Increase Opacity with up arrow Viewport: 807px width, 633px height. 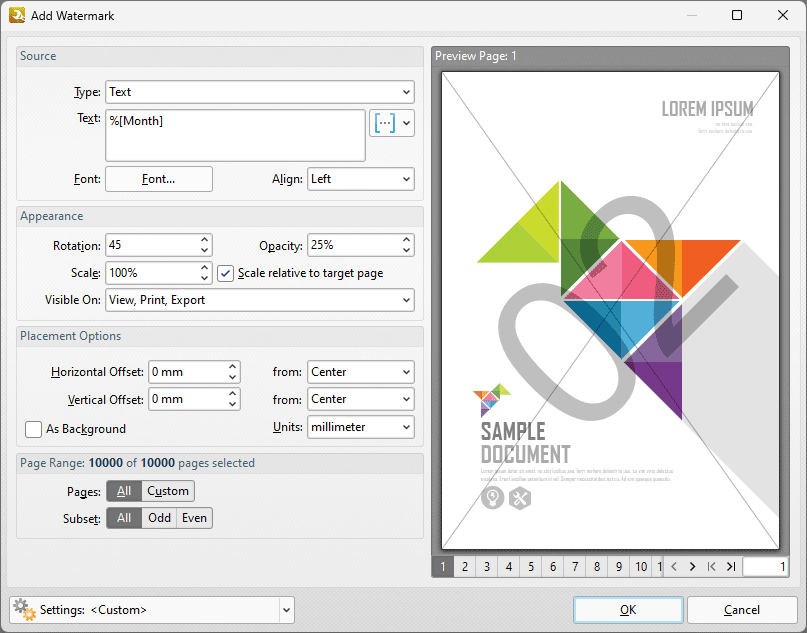(407, 240)
